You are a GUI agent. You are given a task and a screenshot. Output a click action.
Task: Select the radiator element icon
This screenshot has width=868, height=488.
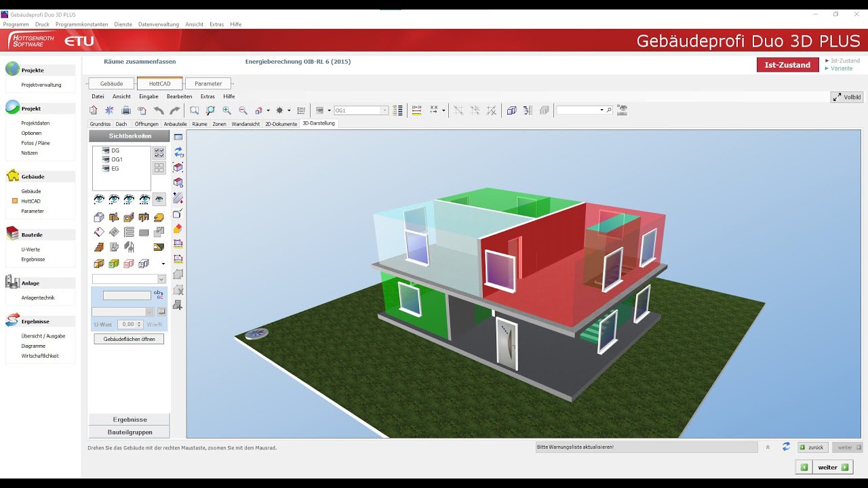coord(144,232)
